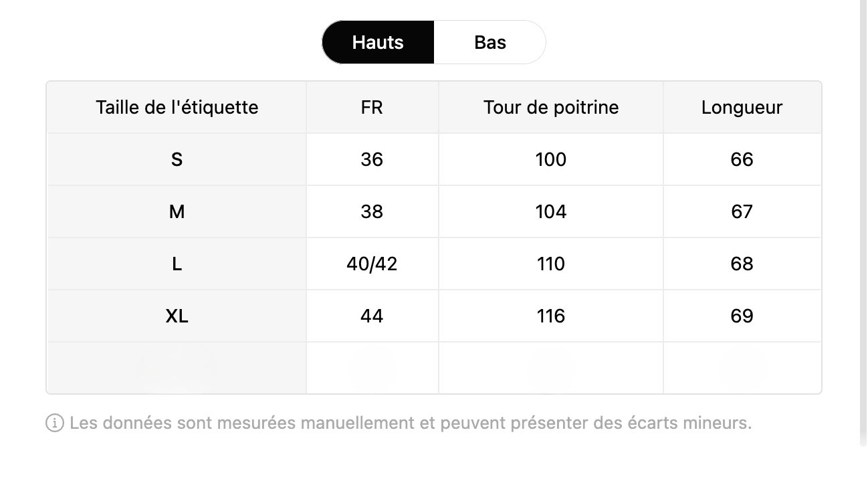The height and width of the screenshot is (483, 868).
Task: Click the M size label cell
Action: pyautogui.click(x=177, y=211)
